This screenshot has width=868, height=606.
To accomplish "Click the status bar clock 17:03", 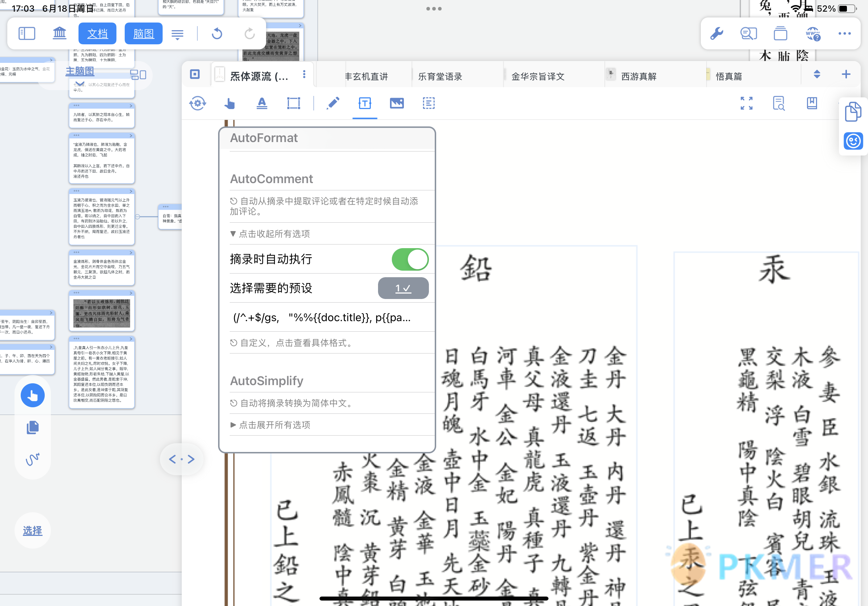I will click(x=23, y=8).
